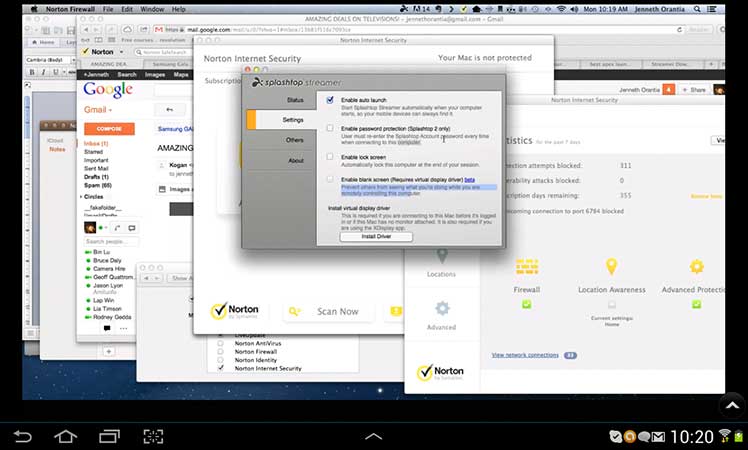
Task: Open the Window menu in the menu bar
Action: (150, 9)
